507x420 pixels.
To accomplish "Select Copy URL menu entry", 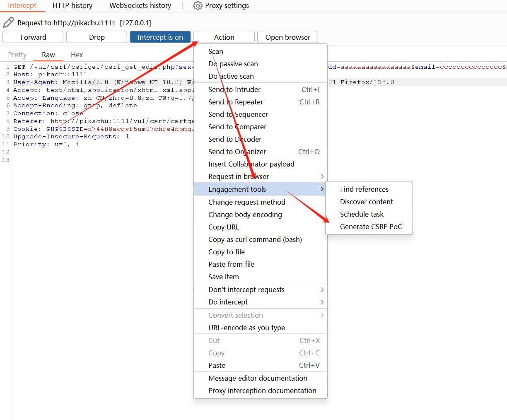I will [x=261, y=227].
